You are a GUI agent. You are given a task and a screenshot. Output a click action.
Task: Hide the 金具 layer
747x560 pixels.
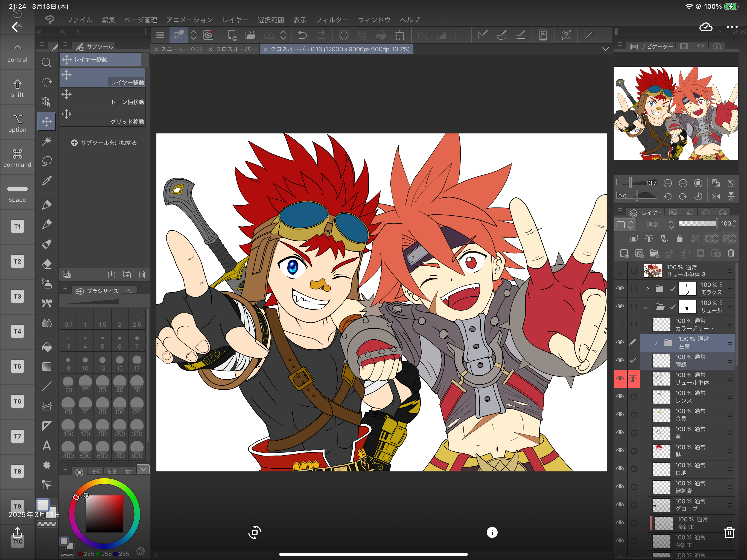pyautogui.click(x=620, y=415)
